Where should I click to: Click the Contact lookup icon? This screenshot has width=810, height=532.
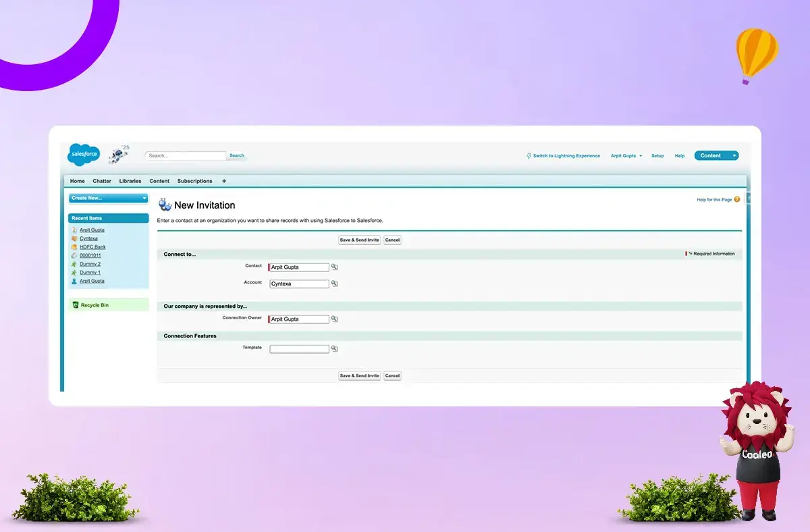334,267
